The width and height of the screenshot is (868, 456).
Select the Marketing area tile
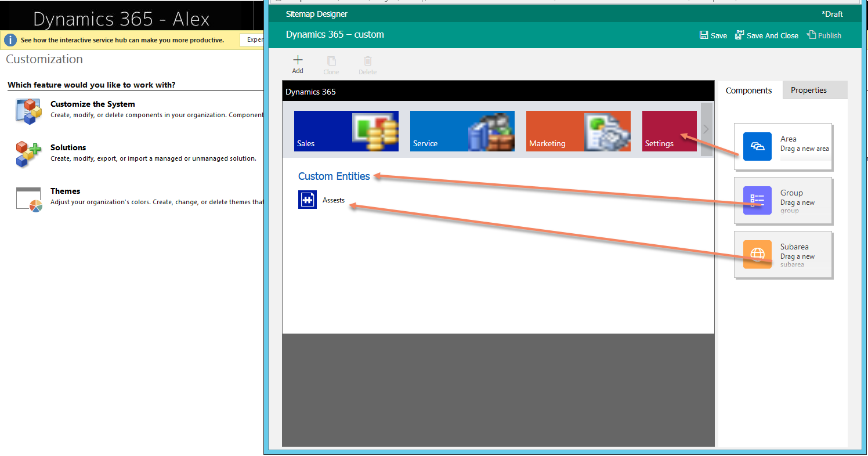click(578, 131)
